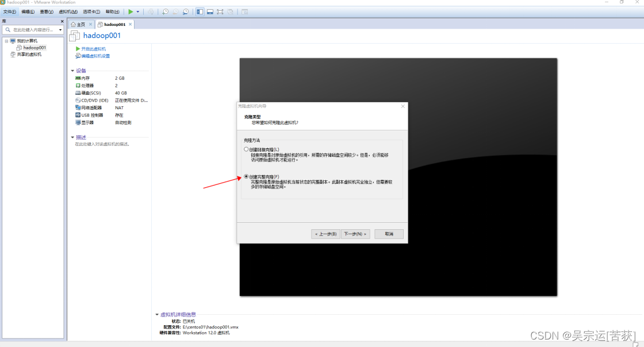Click the take snapshot toolbar icon
This screenshot has height=347, width=644.
pyautogui.click(x=165, y=12)
